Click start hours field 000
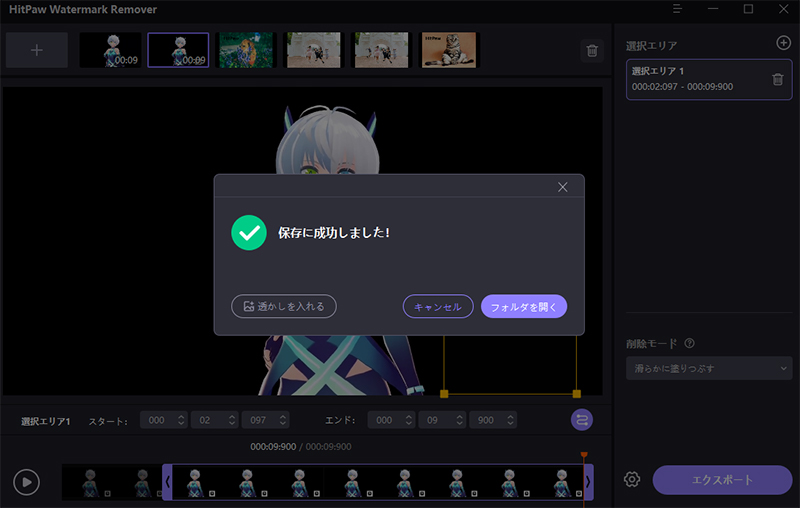 [x=157, y=420]
